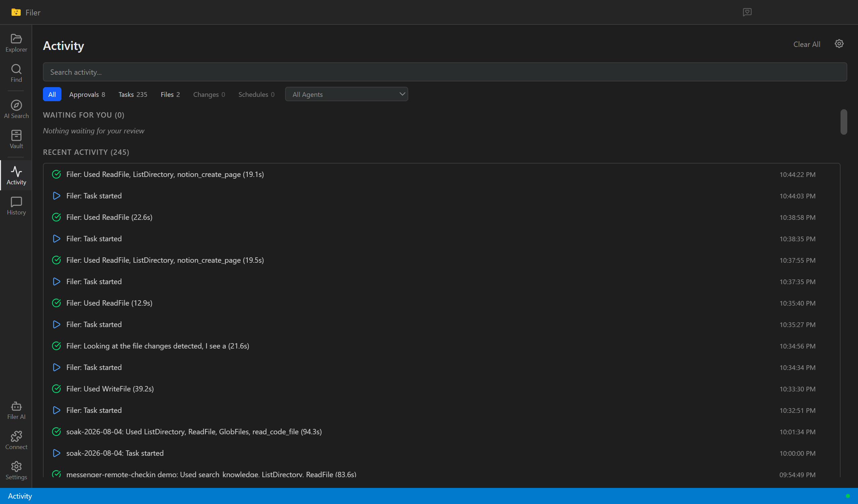
Task: Select the 10:32:51 PM Task started row
Action: pyautogui.click(x=442, y=410)
